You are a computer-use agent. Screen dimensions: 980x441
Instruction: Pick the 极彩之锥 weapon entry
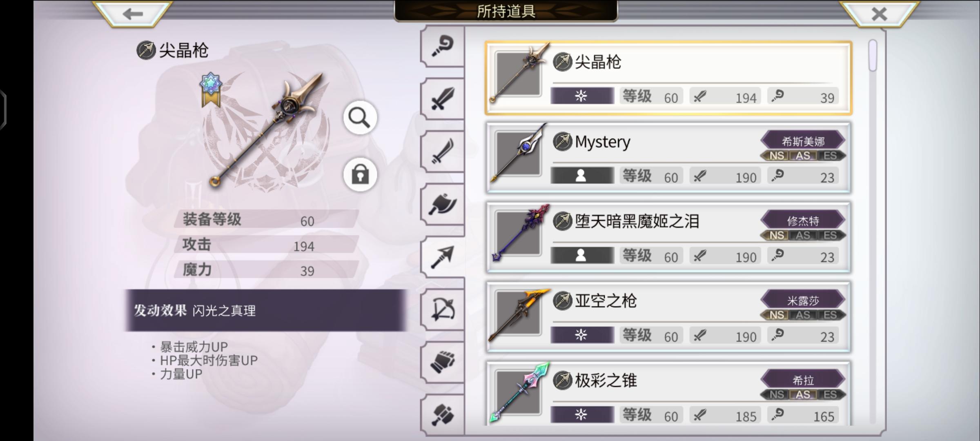[668, 394]
